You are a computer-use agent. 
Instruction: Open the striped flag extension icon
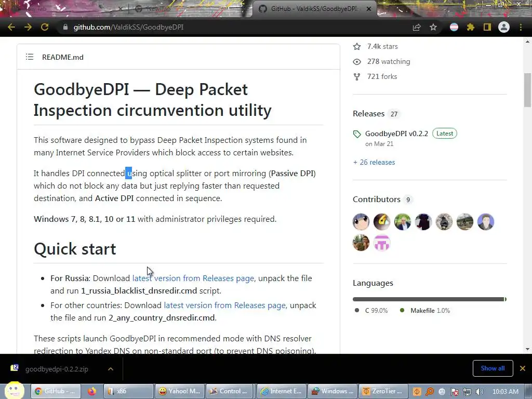[454, 27]
